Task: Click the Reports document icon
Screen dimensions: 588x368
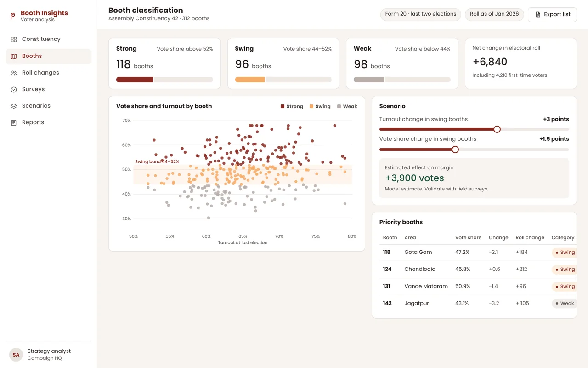Action: pos(14,122)
